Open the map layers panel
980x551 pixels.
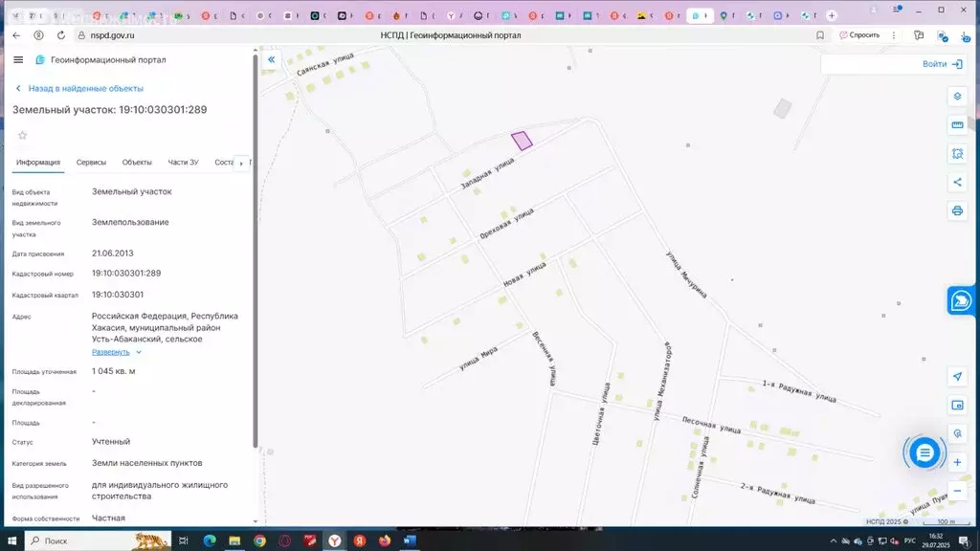[957, 97]
